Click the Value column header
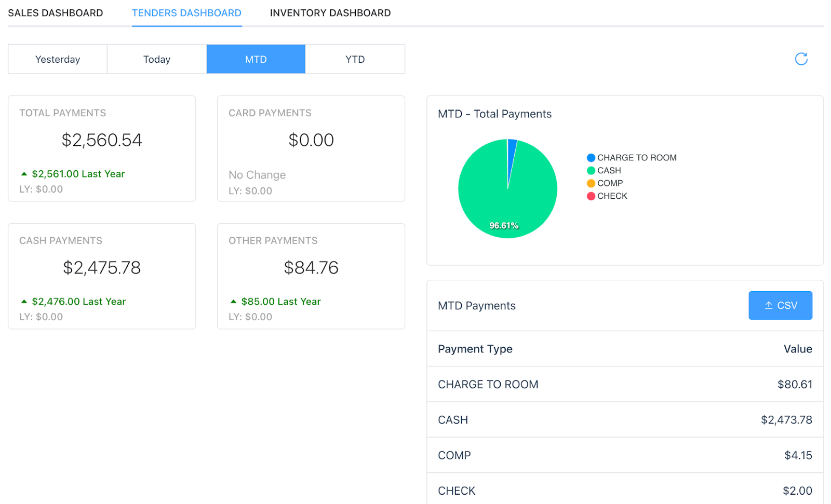The width and height of the screenshot is (831, 504). 797,349
